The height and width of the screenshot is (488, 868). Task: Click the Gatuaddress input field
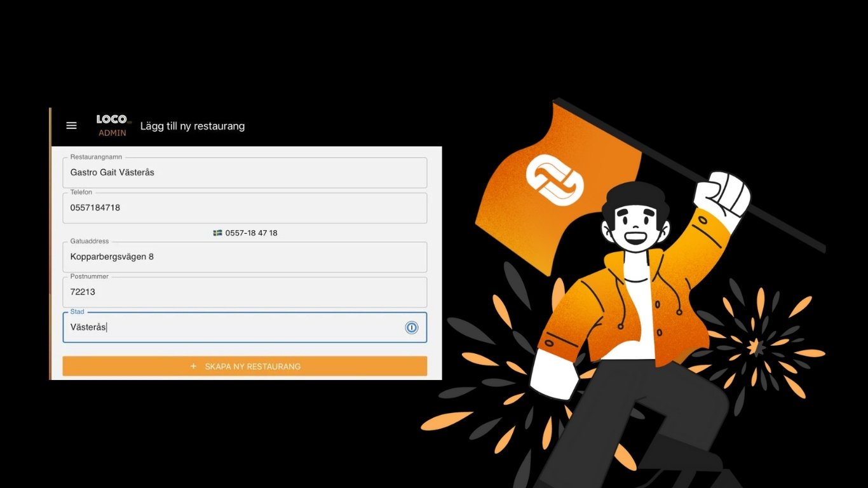(245, 257)
